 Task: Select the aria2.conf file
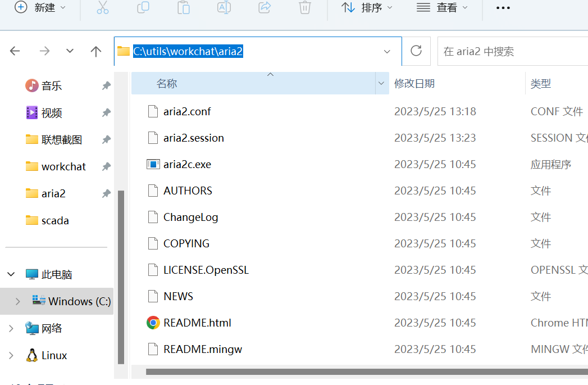187,111
